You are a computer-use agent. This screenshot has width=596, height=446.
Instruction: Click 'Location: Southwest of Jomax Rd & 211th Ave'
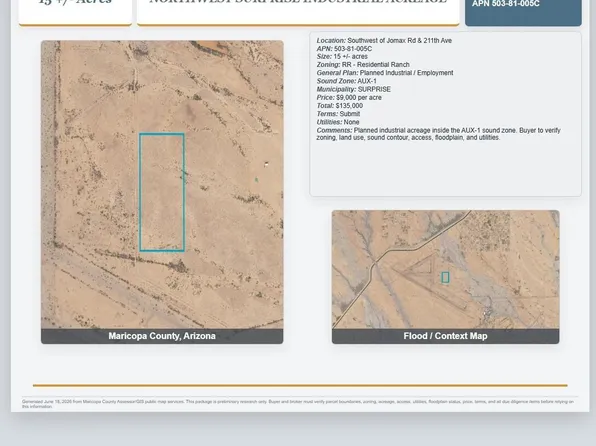[384, 40]
